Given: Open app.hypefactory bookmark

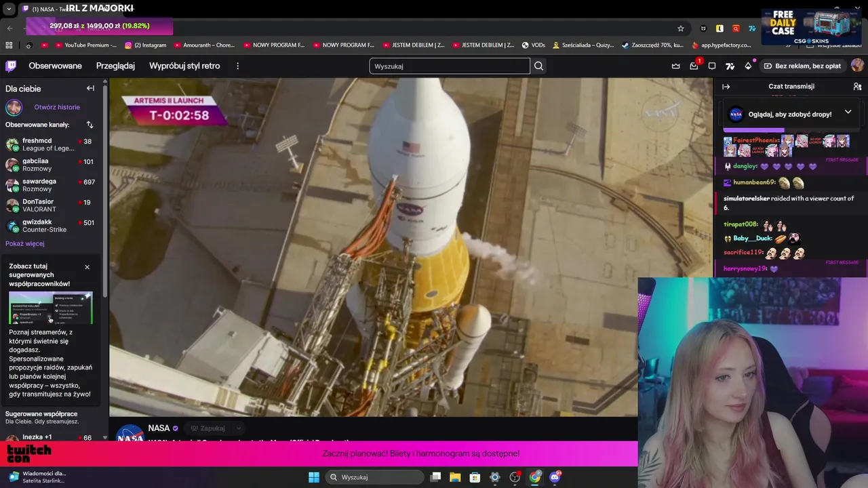Looking at the screenshot, I should 722,45.
